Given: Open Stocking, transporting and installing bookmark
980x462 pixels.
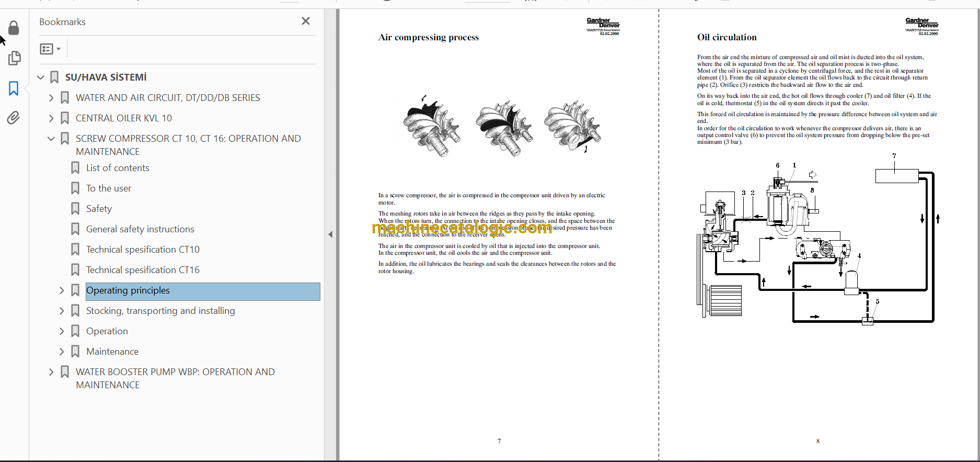Looking at the screenshot, I should pyautogui.click(x=160, y=311).
